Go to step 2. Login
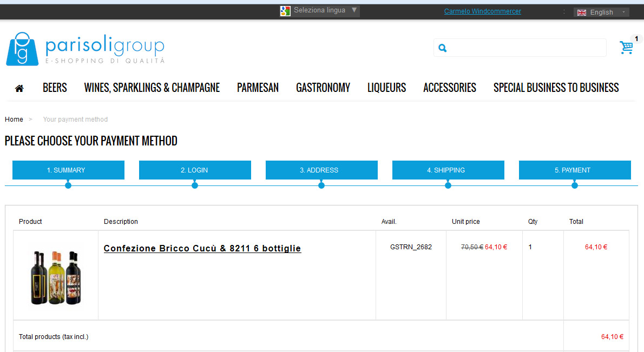Viewport: 644px width, 352px height. point(195,170)
